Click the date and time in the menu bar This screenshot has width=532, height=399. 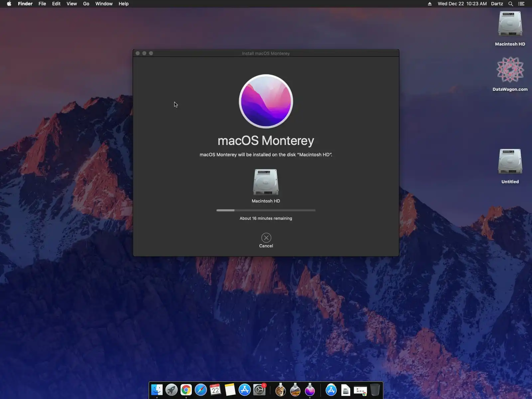pos(462,4)
